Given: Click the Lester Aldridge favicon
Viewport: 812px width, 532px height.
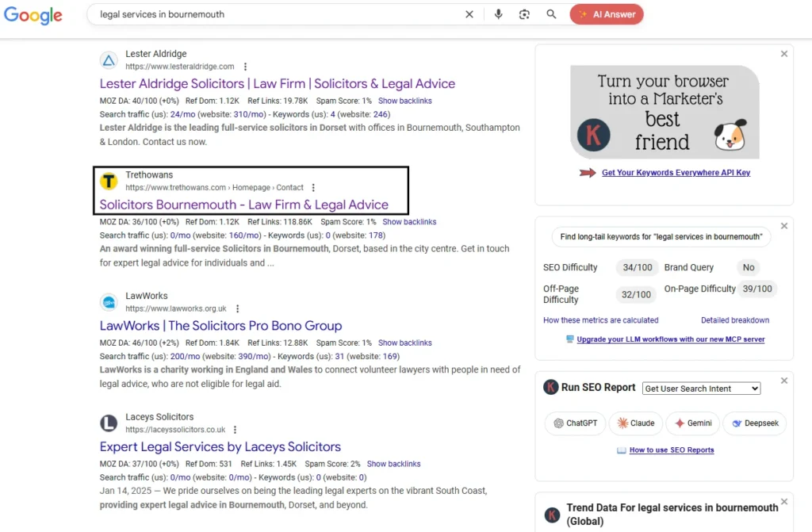Looking at the screenshot, I should [109, 60].
